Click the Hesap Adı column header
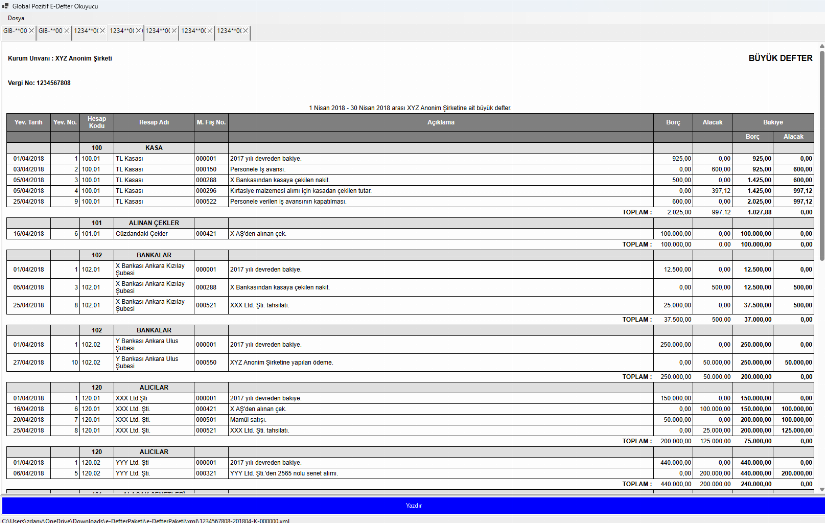 point(154,123)
